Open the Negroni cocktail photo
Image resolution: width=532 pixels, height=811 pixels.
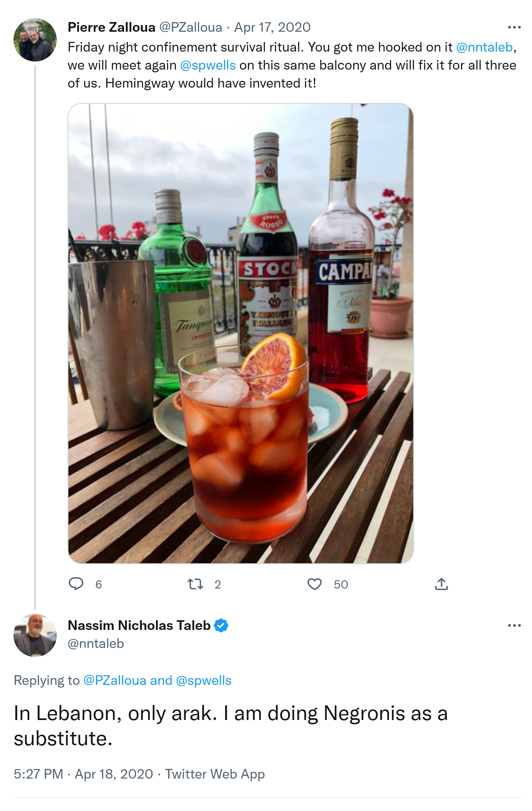tap(240, 333)
